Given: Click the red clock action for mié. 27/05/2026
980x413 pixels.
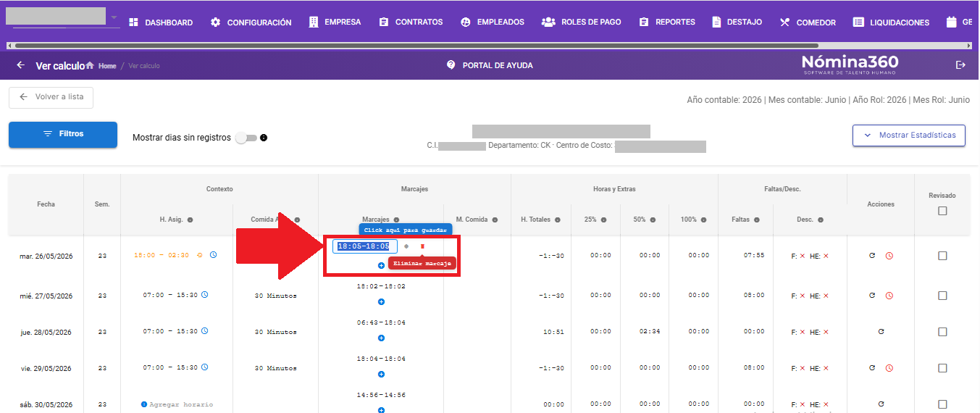Looking at the screenshot, I should (x=889, y=296).
